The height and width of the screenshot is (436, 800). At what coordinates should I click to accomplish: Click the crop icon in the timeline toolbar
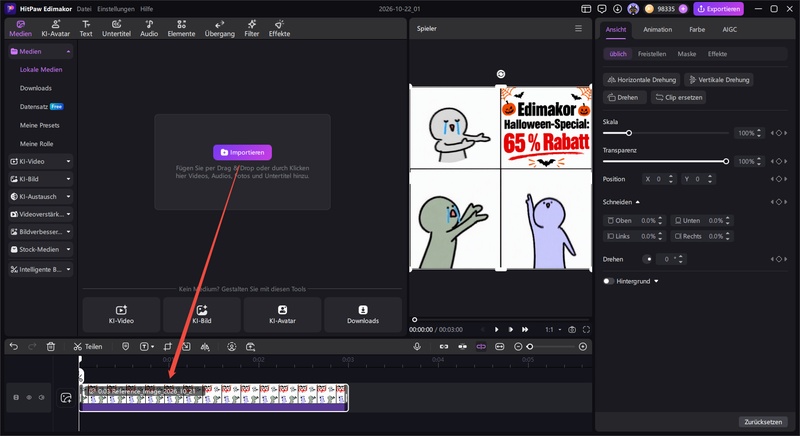167,347
